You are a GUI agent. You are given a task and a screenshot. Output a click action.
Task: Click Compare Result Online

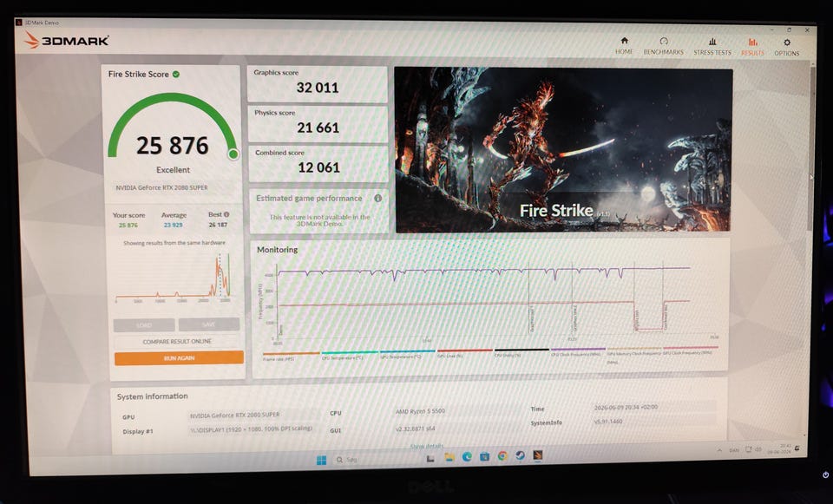click(x=177, y=342)
